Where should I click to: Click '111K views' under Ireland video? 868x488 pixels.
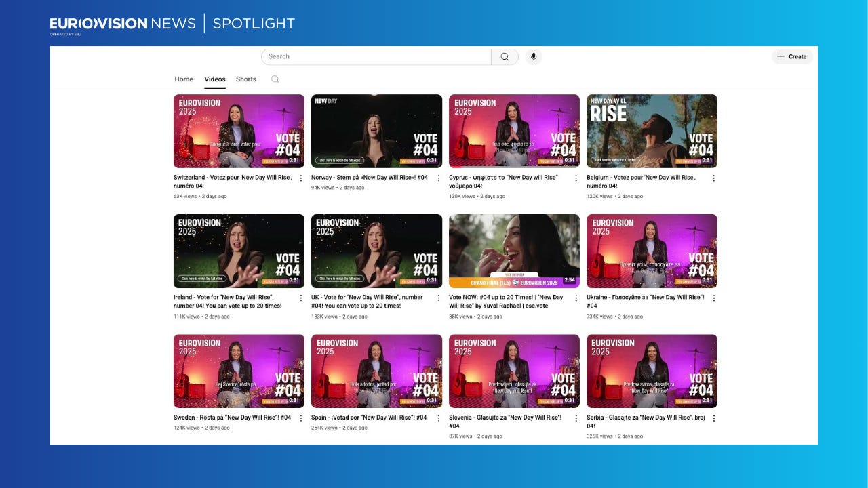click(186, 317)
